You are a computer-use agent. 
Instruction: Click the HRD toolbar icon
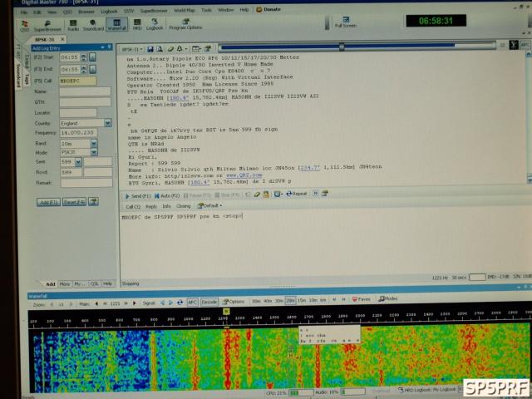[137, 25]
